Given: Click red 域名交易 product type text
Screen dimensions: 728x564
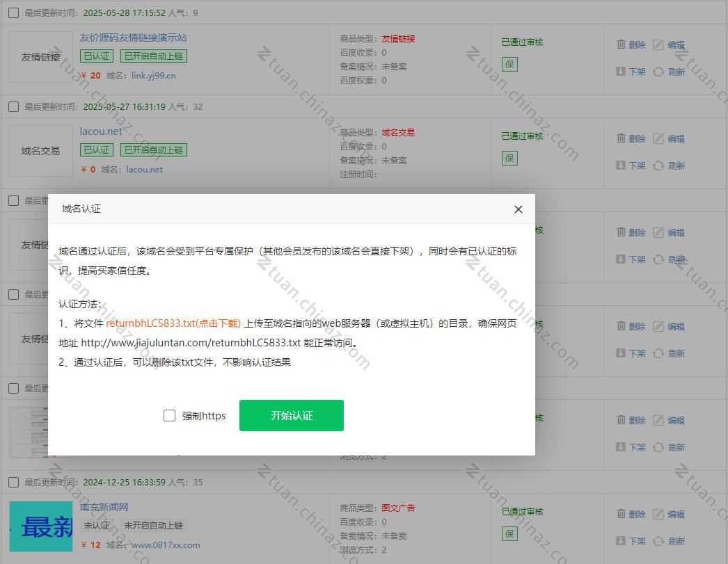Looking at the screenshot, I should pyautogui.click(x=398, y=133).
